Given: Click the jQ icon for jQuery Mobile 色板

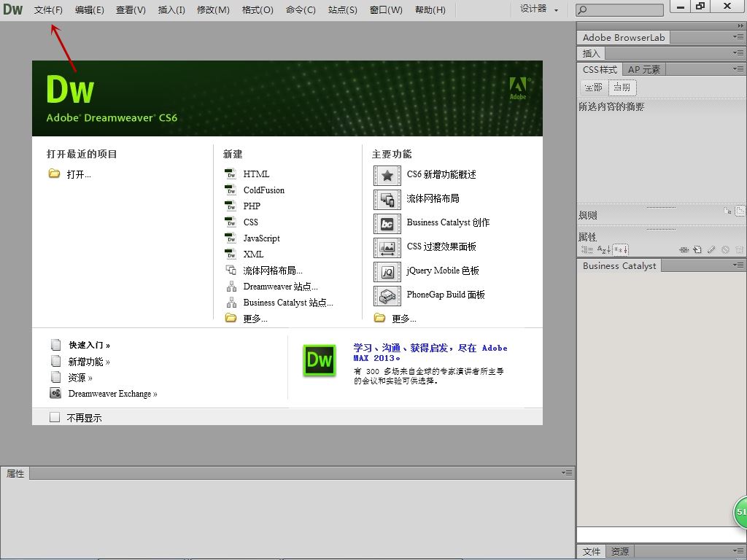Looking at the screenshot, I should coord(387,271).
